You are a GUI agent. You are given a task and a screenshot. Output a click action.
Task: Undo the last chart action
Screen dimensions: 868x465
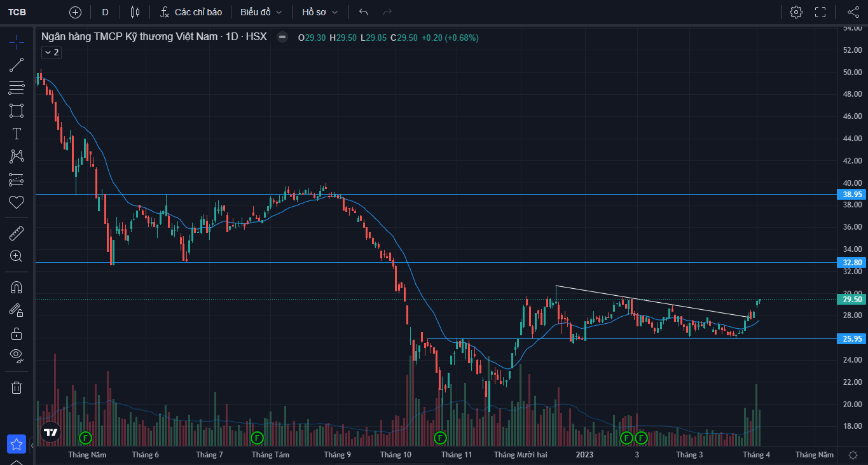[363, 12]
